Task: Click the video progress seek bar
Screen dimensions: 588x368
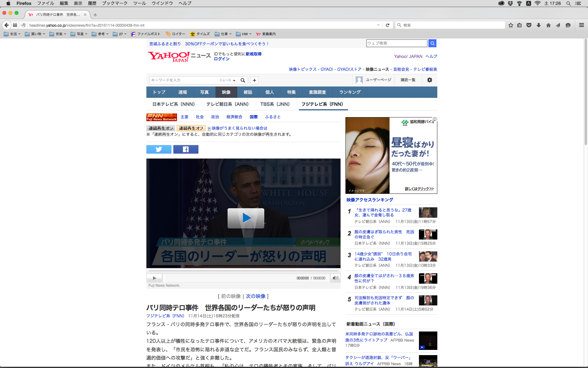Action: (x=243, y=271)
